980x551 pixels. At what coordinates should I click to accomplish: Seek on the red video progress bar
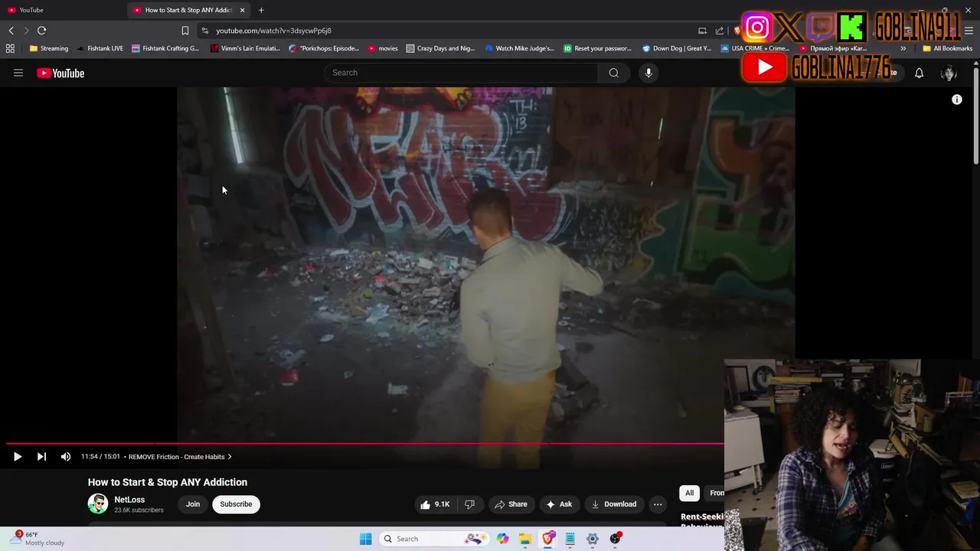pyautogui.click(x=364, y=443)
